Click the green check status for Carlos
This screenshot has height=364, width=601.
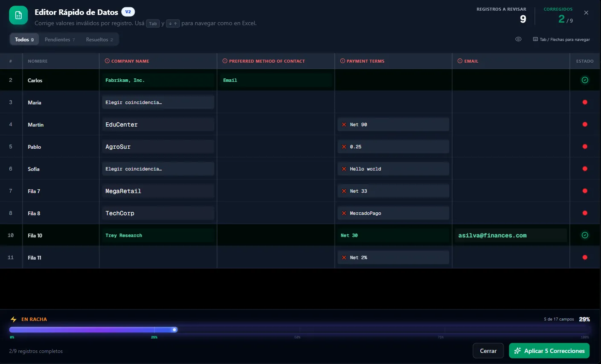point(585,80)
